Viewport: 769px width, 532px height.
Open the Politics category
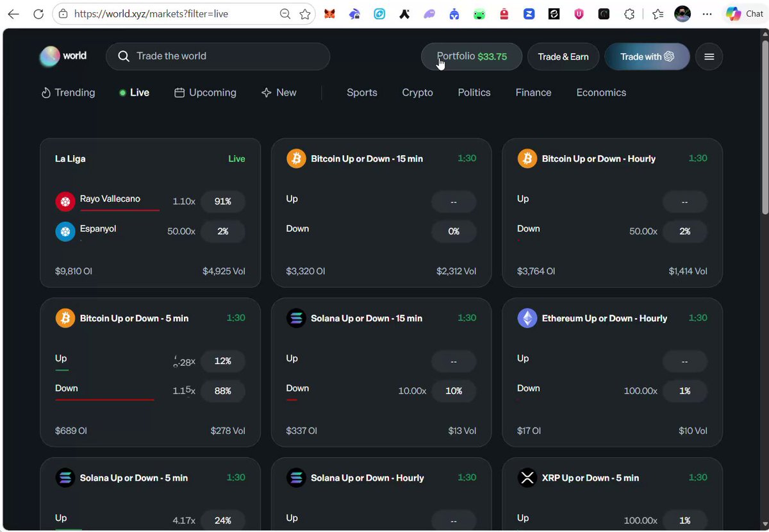(474, 92)
